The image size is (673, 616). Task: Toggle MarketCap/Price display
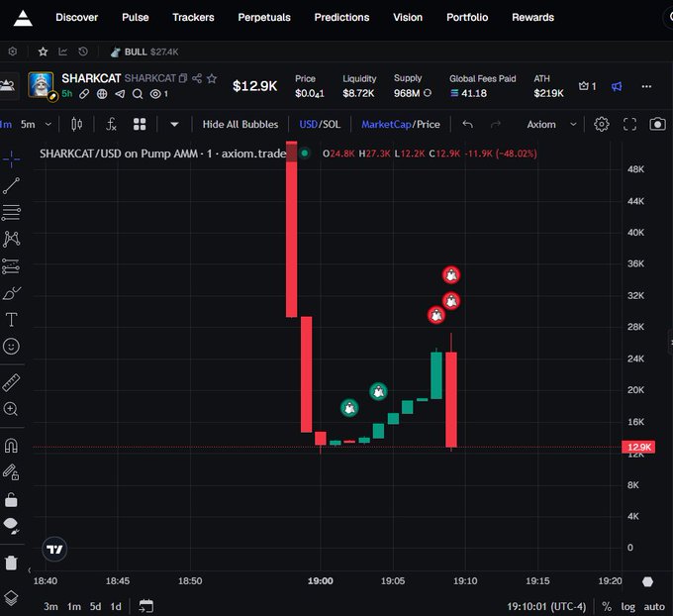(401, 125)
